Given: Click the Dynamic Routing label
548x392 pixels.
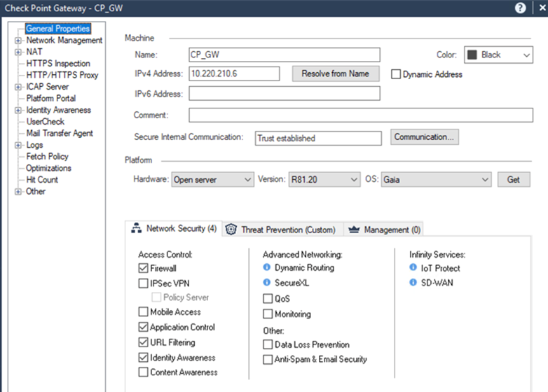Looking at the screenshot, I should (304, 267).
